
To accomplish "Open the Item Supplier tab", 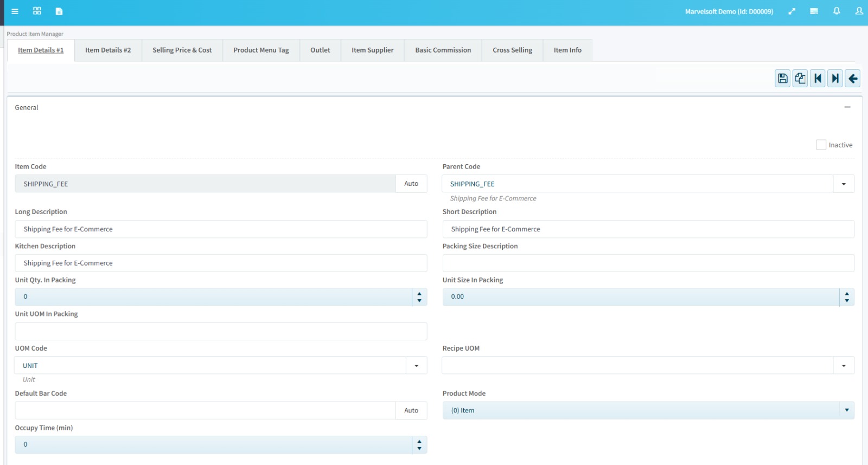I will (x=373, y=50).
